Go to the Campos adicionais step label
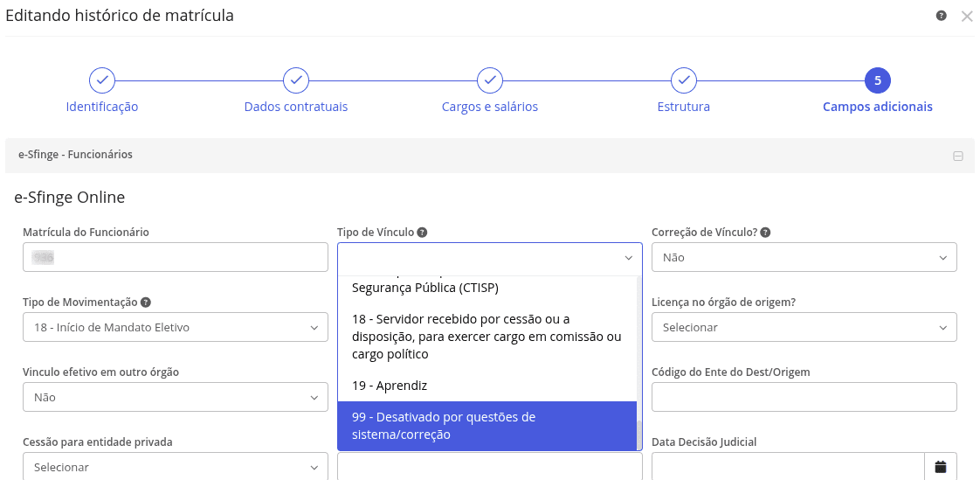 click(878, 107)
